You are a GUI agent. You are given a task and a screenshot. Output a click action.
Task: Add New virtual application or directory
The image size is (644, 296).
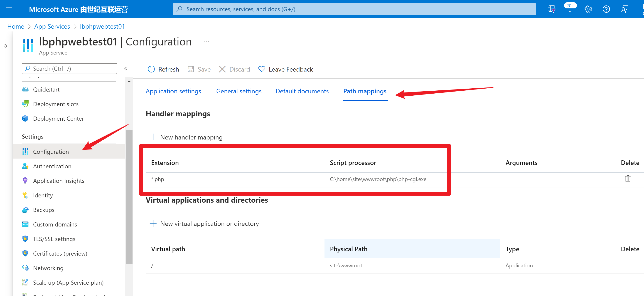pyautogui.click(x=204, y=224)
